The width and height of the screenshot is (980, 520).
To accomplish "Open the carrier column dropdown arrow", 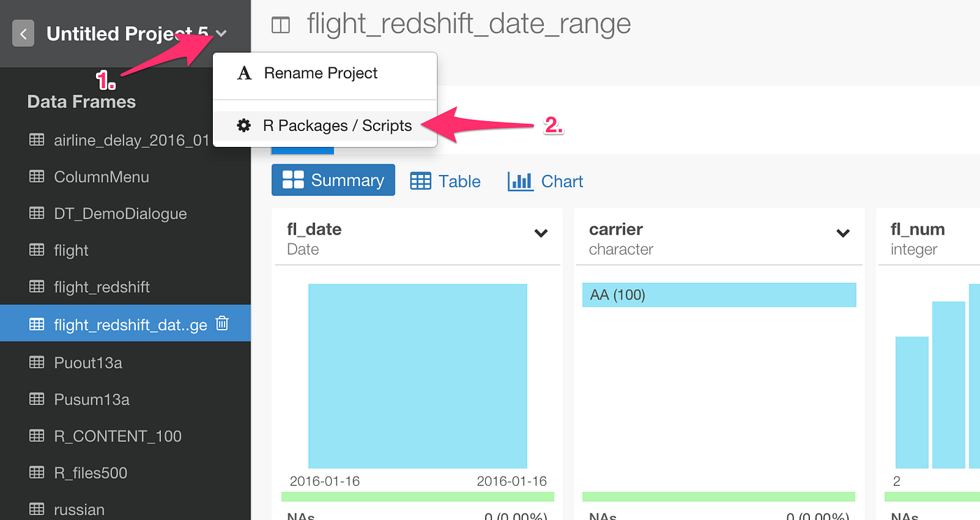I will point(843,233).
